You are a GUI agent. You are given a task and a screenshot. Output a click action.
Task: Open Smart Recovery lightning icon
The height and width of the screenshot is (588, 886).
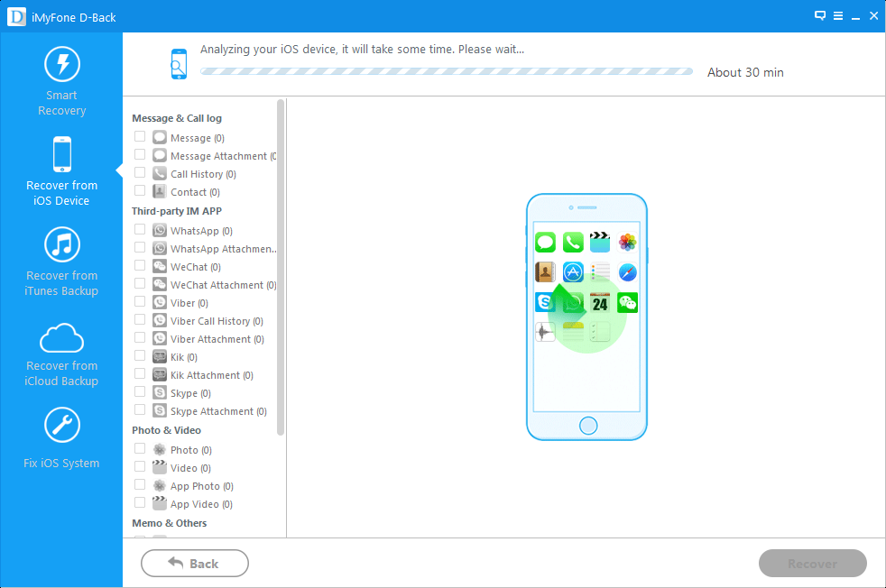point(62,64)
